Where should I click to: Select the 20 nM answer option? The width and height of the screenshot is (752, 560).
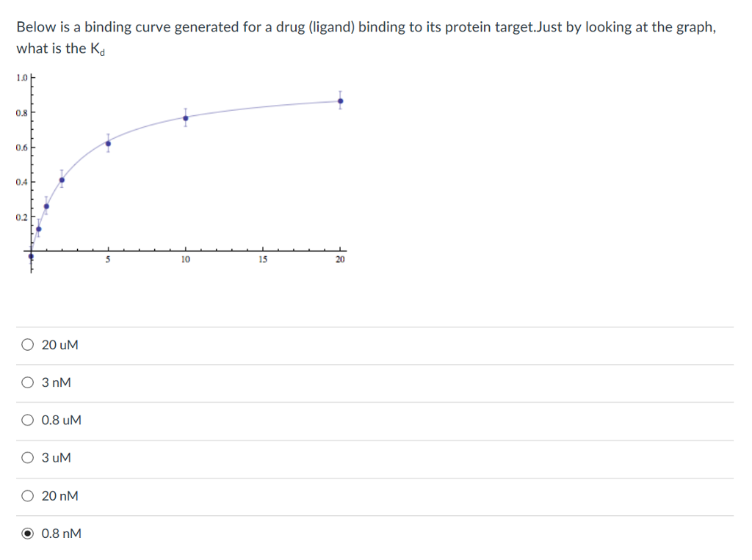coord(27,495)
